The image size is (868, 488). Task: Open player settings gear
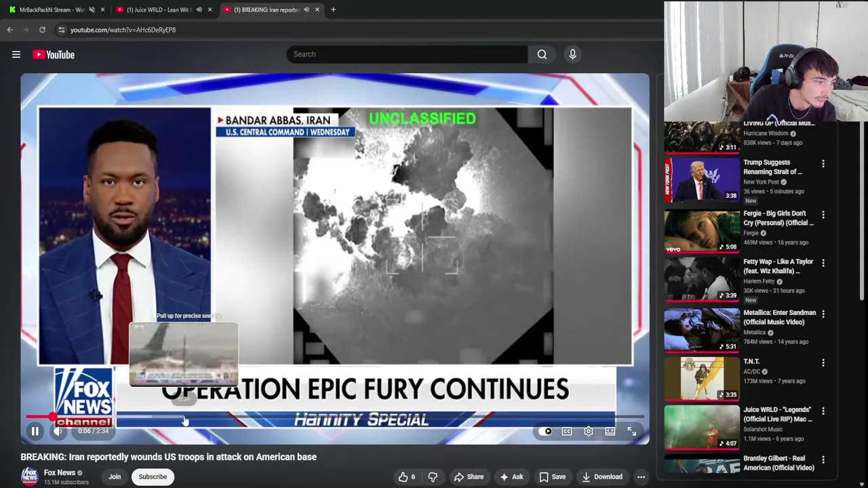[x=589, y=431]
